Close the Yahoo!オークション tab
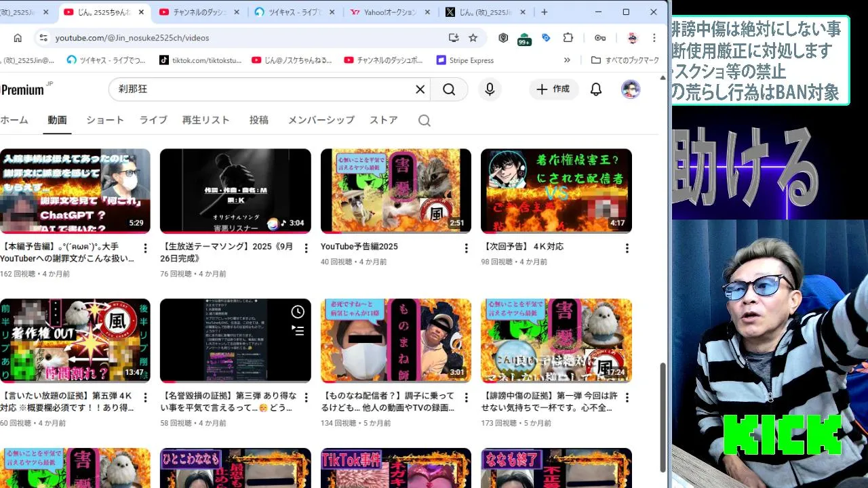 click(x=428, y=12)
